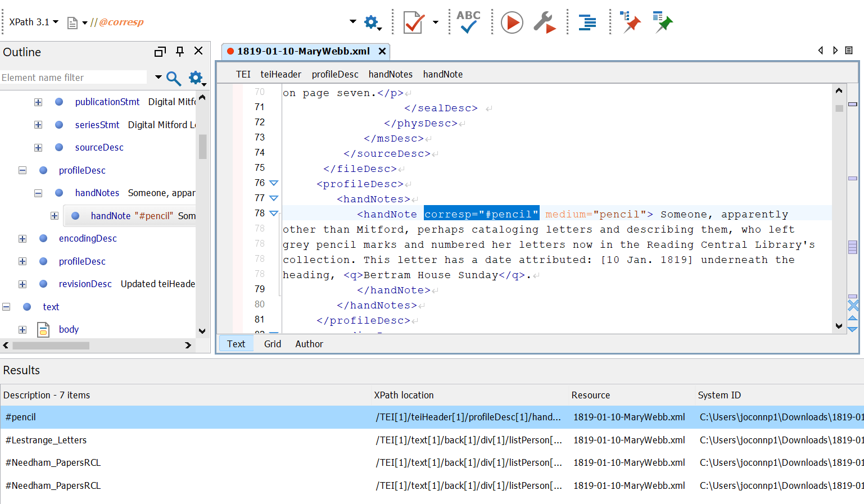
Task: Open the XPath 3.1 version dropdown
Action: pos(34,22)
